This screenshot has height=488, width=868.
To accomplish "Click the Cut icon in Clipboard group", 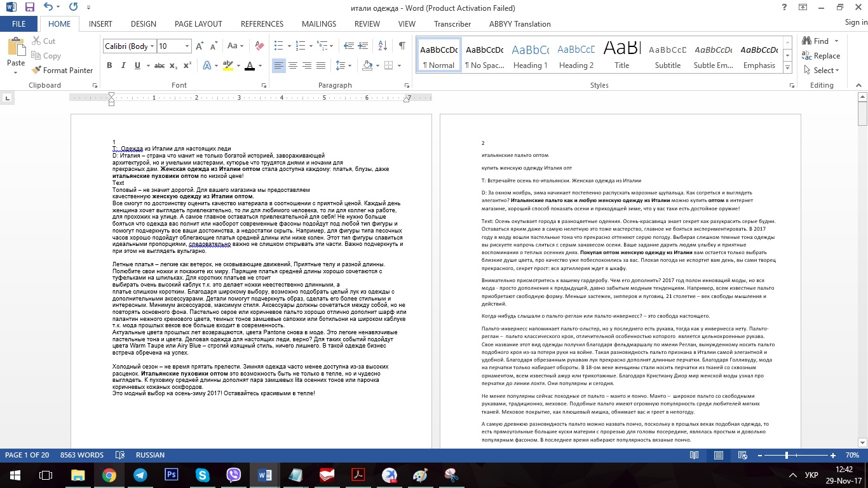I will click(x=43, y=41).
